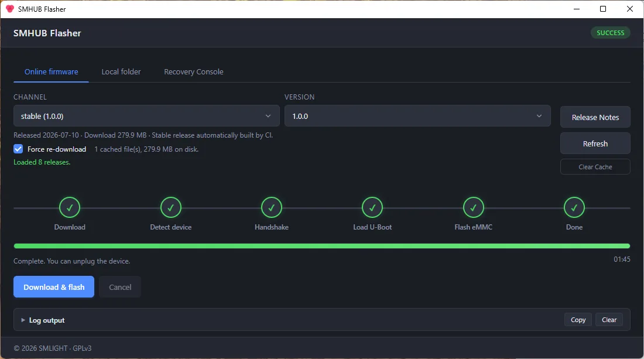Switch to the Online firmware tab

(51, 72)
